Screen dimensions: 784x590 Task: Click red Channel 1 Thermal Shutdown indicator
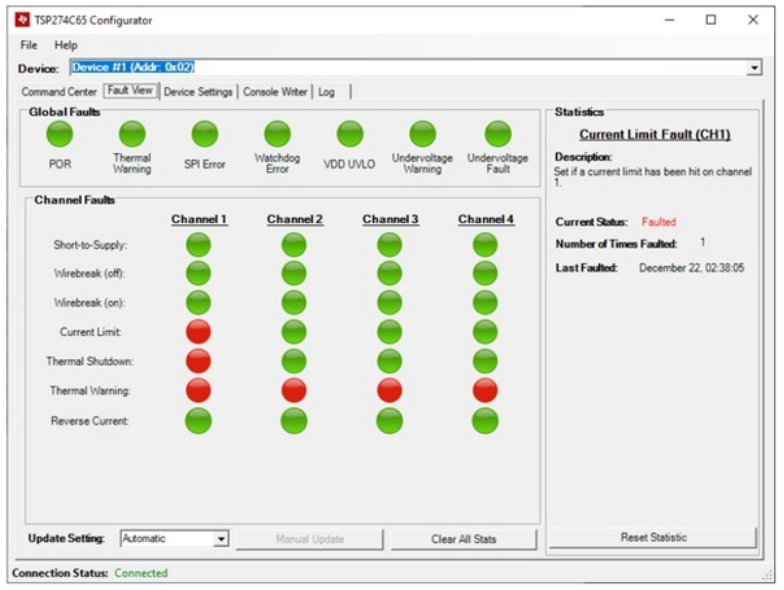click(x=198, y=361)
